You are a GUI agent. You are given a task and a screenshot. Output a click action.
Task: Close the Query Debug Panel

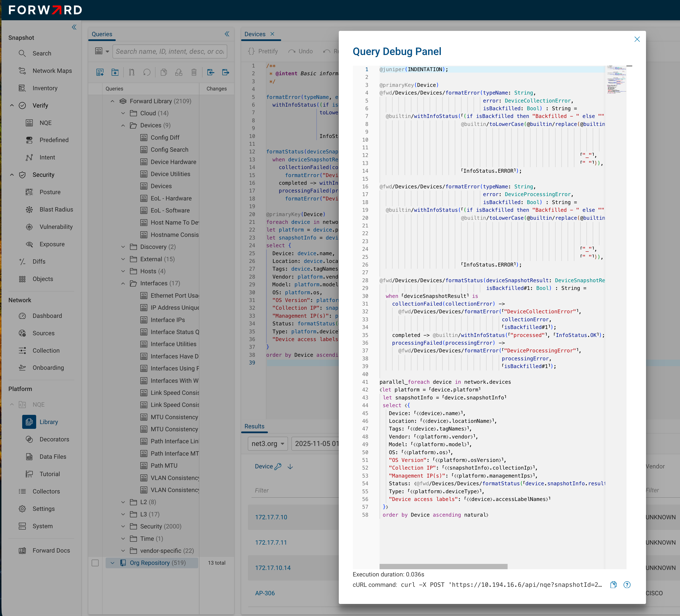637,39
